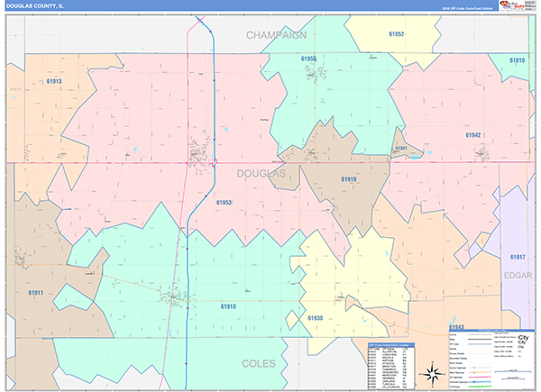Image resolution: width=541 pixels, height=392 pixels.
Task: Select the ZIP code label 61917
Action: (518, 257)
